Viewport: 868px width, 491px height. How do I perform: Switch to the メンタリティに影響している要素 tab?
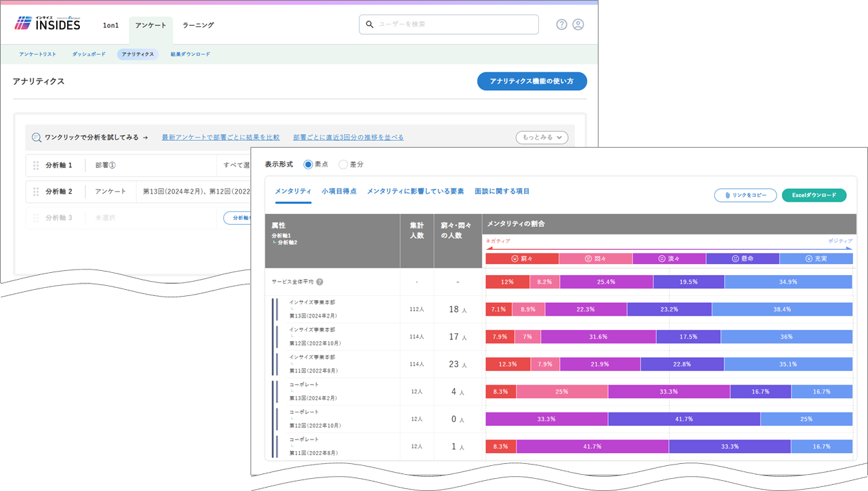[416, 192]
